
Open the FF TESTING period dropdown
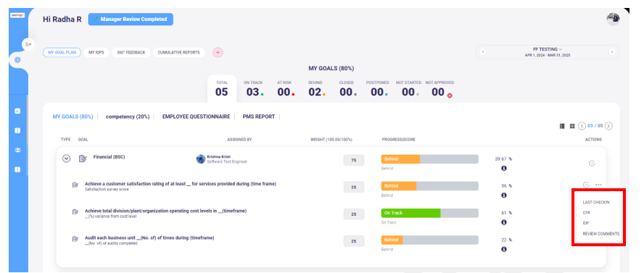point(547,49)
